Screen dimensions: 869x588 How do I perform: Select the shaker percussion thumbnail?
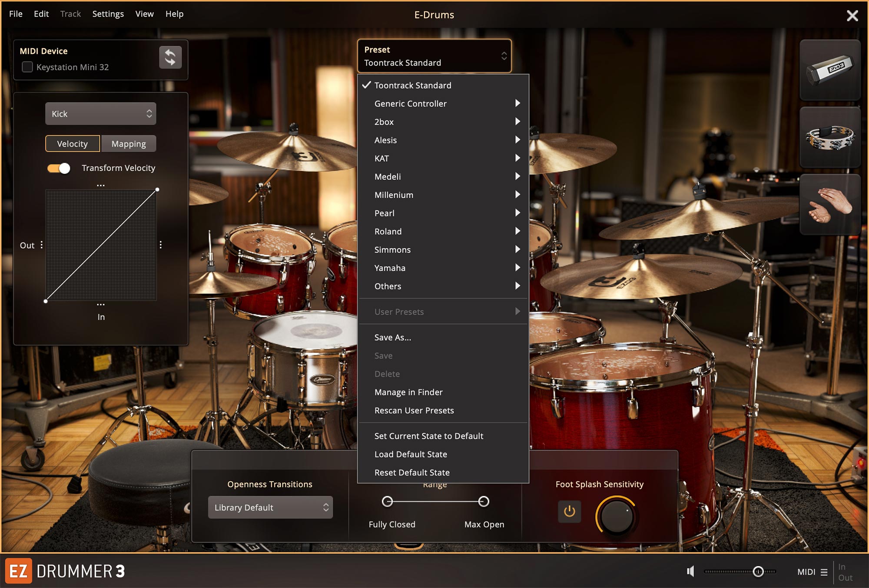pos(830,70)
